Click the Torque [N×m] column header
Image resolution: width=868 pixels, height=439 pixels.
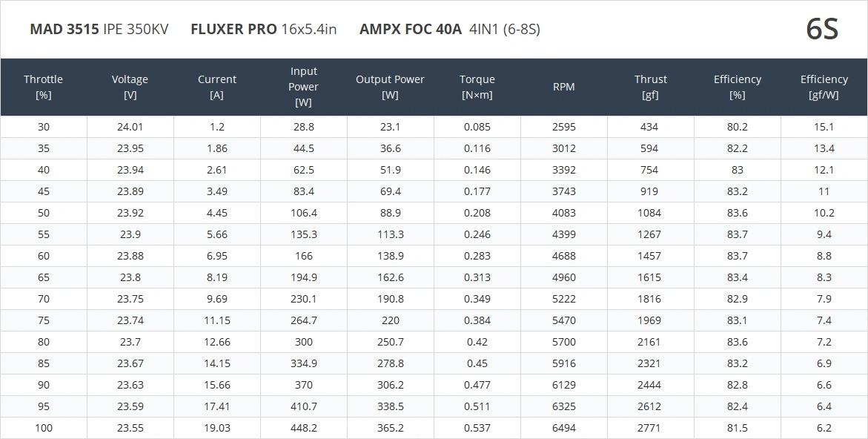[477, 87]
